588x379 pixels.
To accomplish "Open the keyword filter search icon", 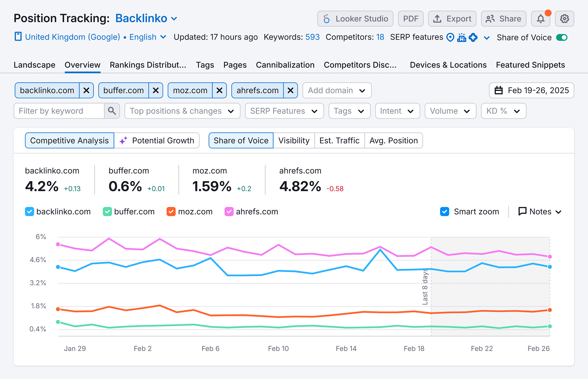I will tap(112, 111).
